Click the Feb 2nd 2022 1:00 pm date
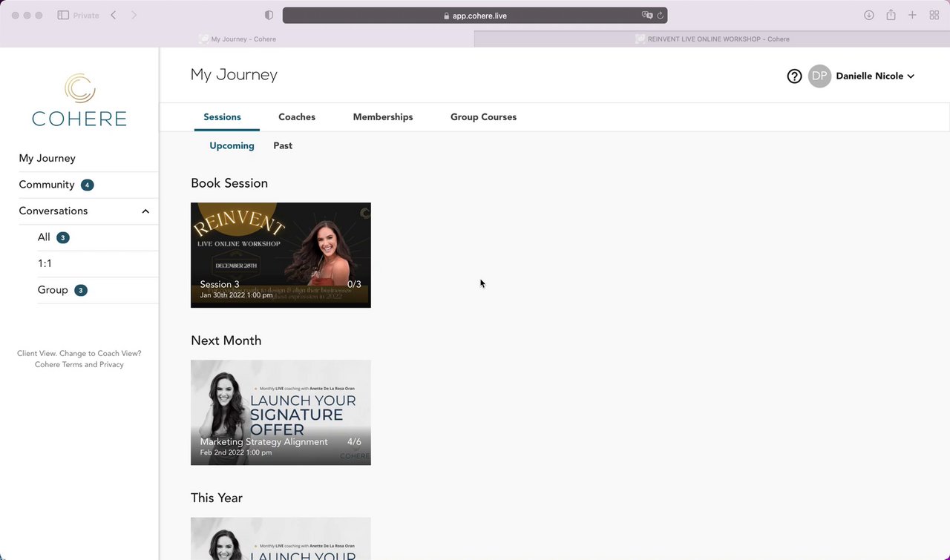 (x=236, y=452)
